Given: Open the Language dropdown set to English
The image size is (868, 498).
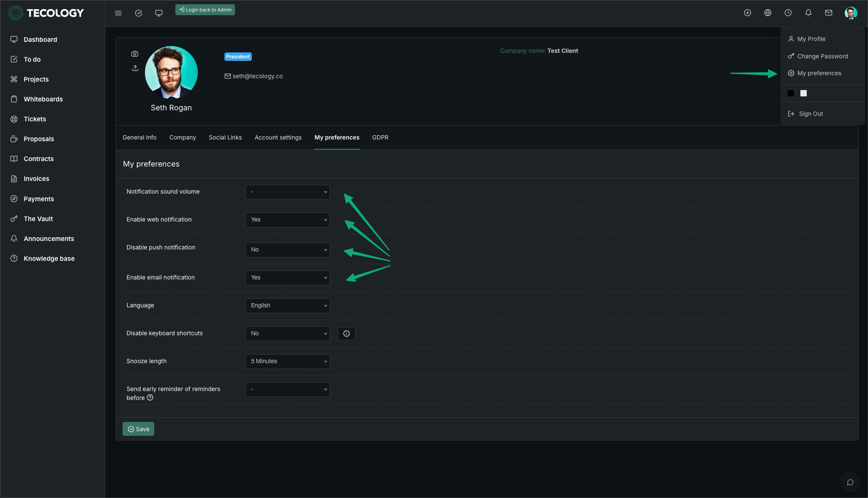Looking at the screenshot, I should click(287, 306).
